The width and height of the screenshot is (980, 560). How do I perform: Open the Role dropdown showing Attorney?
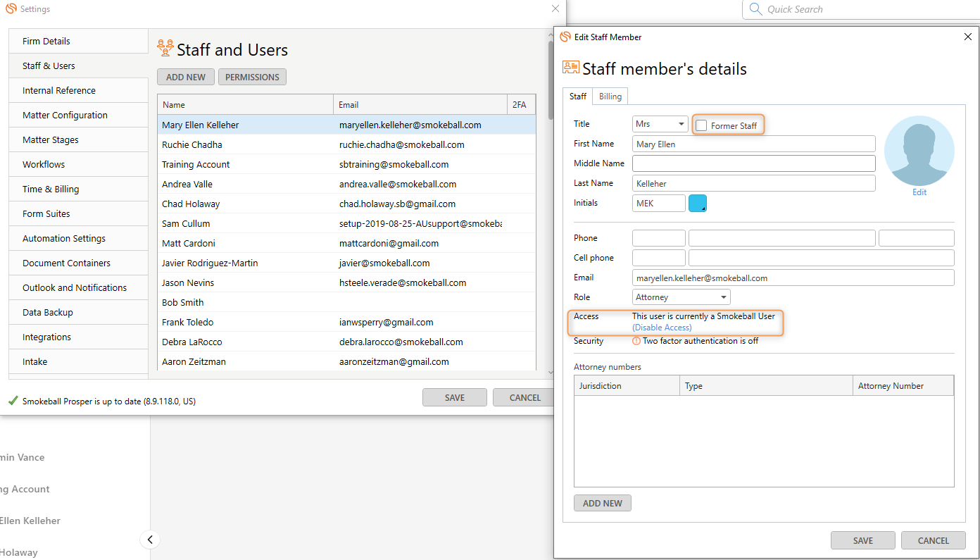point(681,297)
